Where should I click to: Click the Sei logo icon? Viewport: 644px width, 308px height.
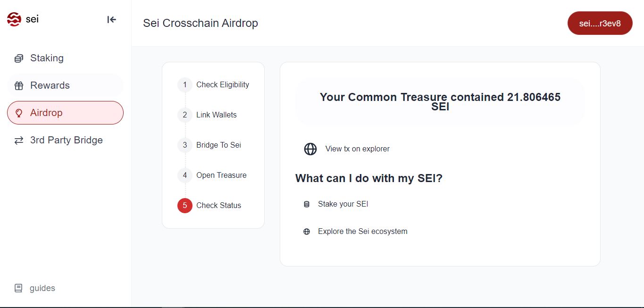pyautogui.click(x=14, y=19)
